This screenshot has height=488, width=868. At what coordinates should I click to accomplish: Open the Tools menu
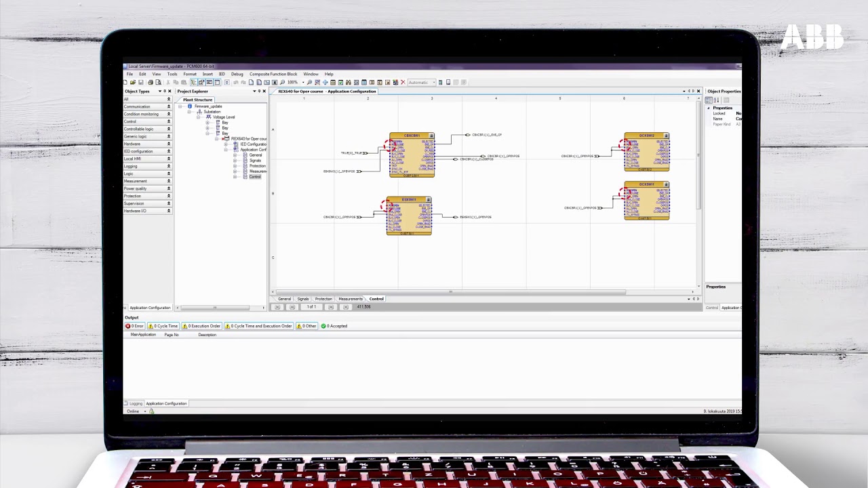[x=172, y=74]
